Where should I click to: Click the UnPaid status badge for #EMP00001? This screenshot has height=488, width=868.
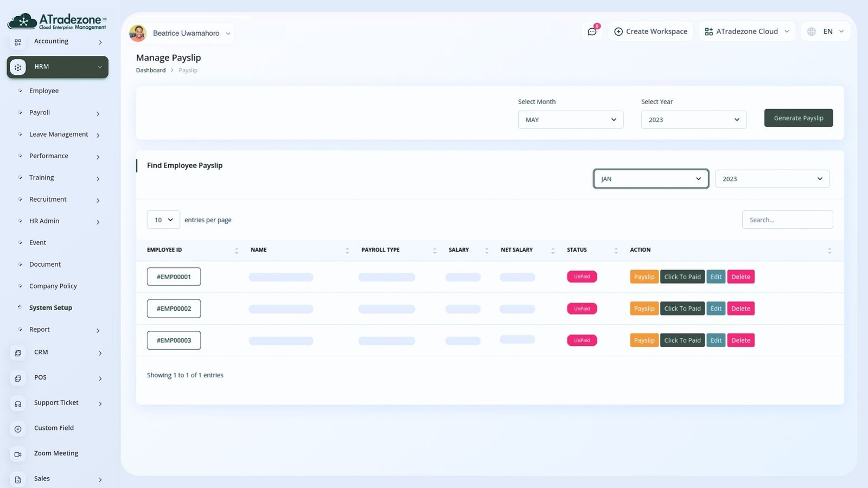[582, 277]
